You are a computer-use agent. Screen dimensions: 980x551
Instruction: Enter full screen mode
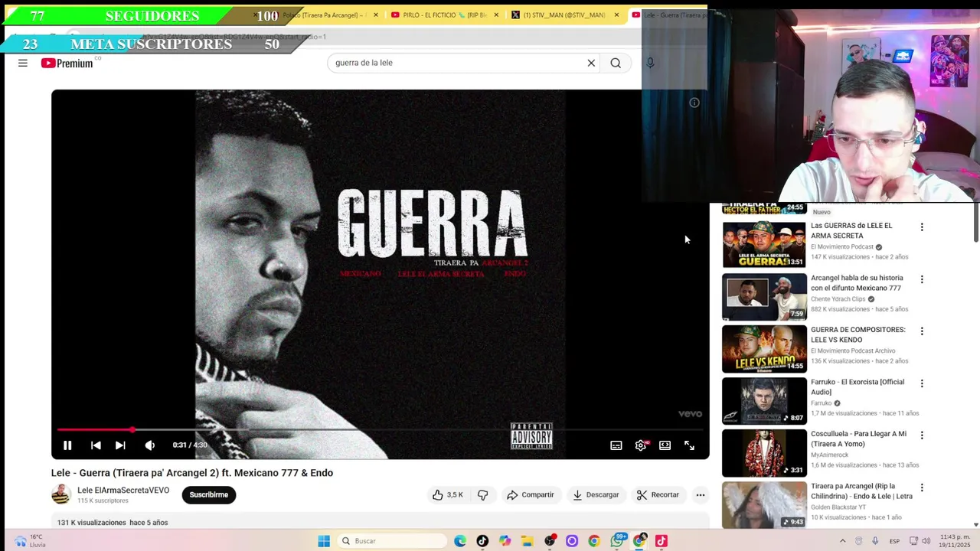[x=689, y=445]
